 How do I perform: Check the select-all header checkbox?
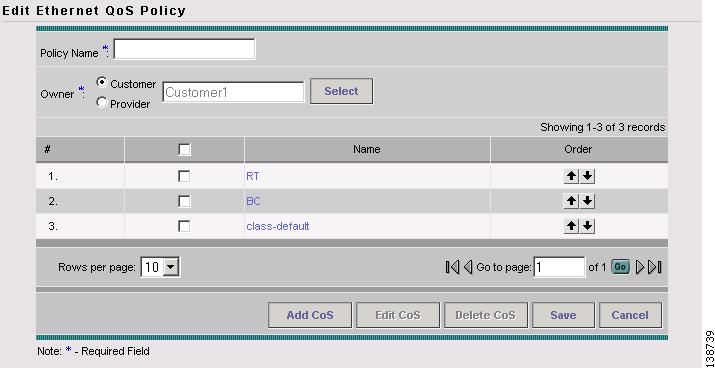click(184, 150)
